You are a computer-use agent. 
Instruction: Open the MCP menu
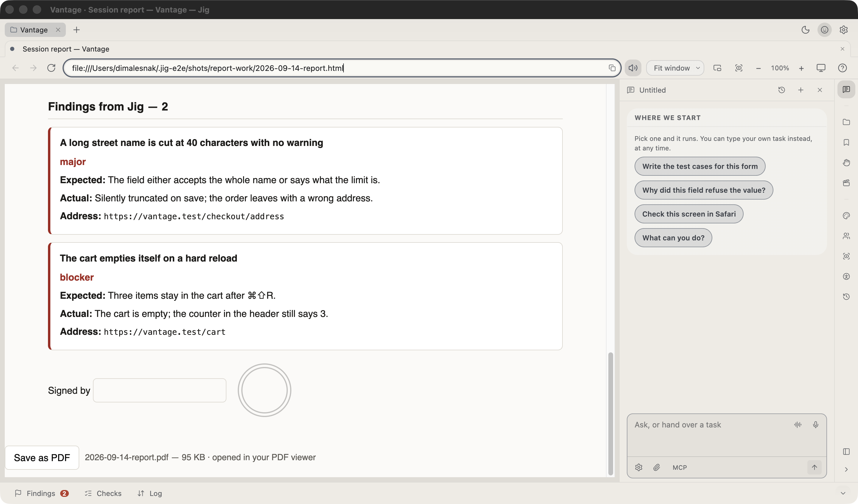(x=680, y=468)
